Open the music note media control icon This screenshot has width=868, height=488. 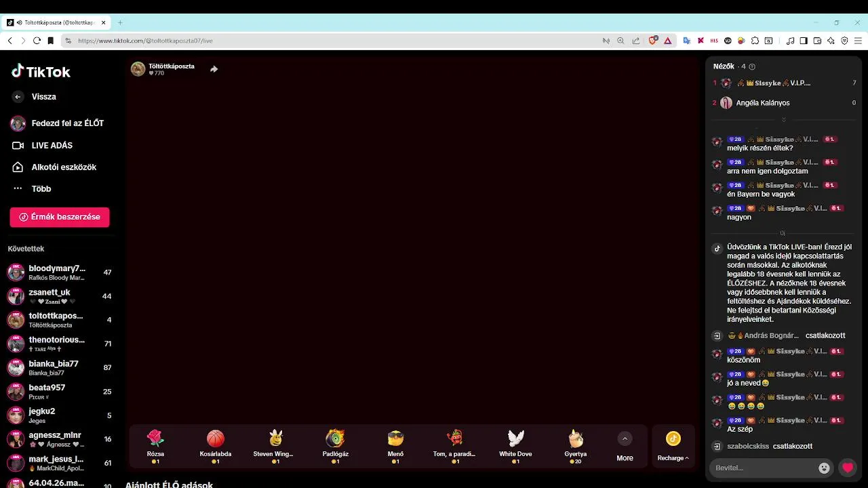tap(790, 41)
